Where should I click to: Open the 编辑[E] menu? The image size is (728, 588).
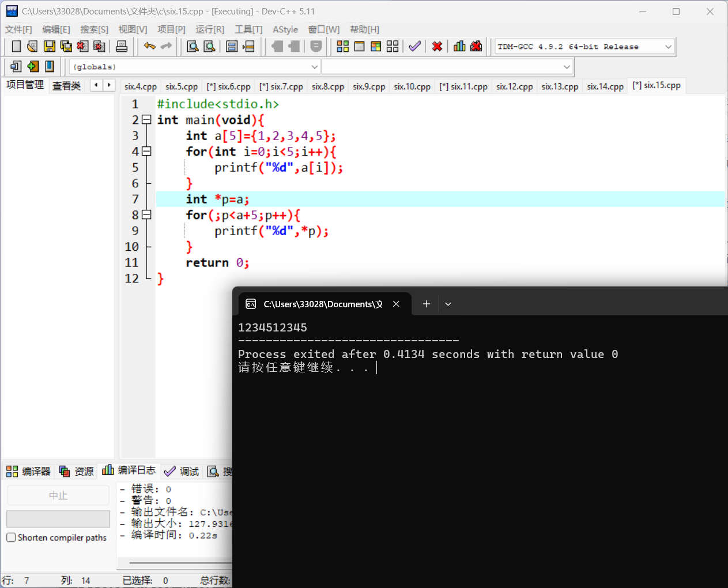(x=56, y=29)
